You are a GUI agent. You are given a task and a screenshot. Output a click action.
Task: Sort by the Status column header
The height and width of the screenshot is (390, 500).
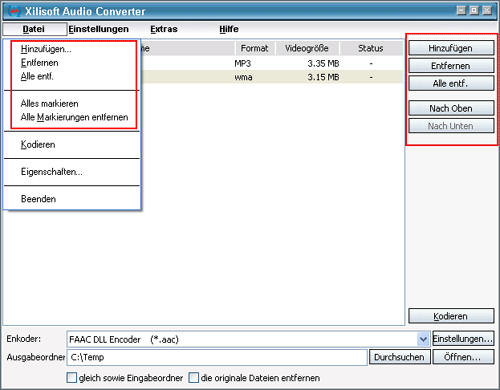(371, 48)
